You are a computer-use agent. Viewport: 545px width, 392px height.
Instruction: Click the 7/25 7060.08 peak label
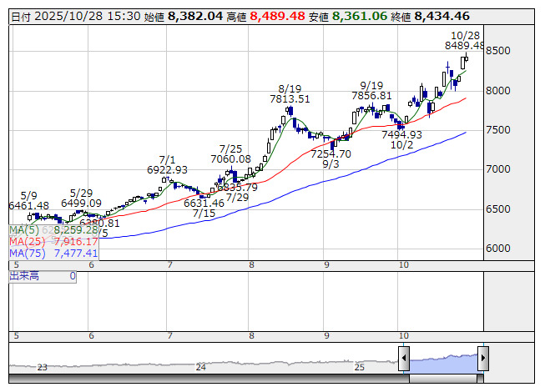click(230, 153)
